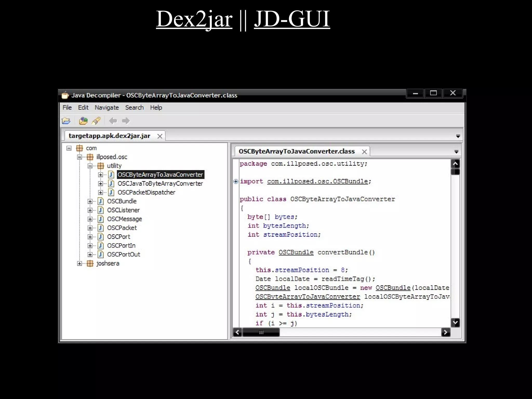Follow the JD-GUI link in the title
Screen dimensions: 532x399
click(292, 19)
